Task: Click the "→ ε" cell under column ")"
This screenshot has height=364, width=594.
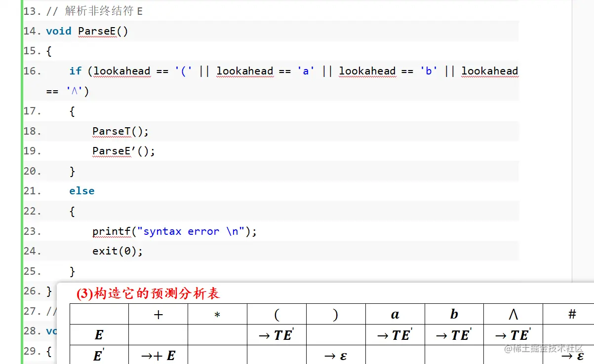Action: click(x=336, y=356)
